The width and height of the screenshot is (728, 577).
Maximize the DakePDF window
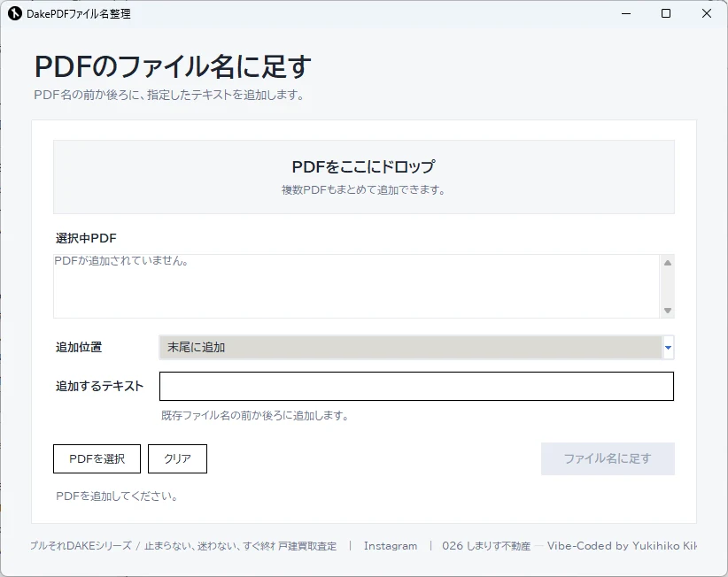(666, 13)
